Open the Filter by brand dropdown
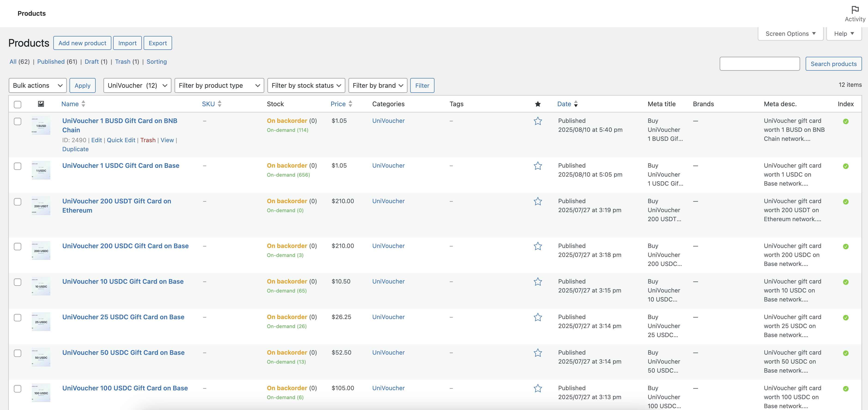868x410 pixels. pos(377,86)
